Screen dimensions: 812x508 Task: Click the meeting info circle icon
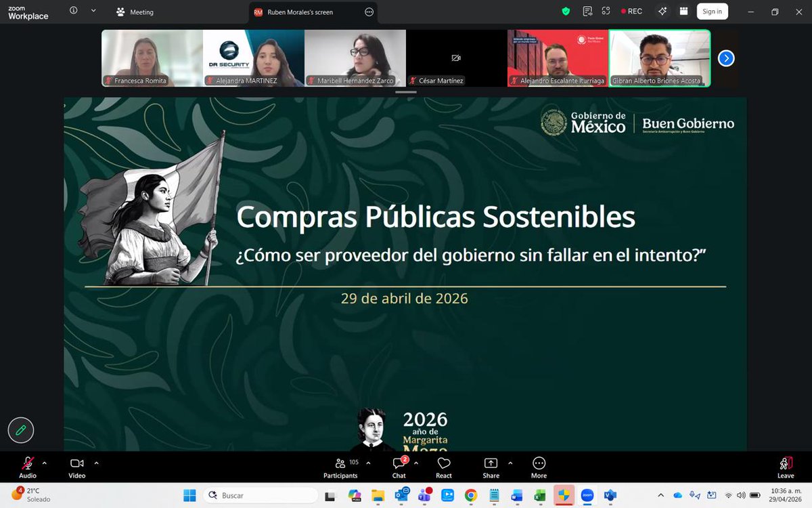point(73,11)
